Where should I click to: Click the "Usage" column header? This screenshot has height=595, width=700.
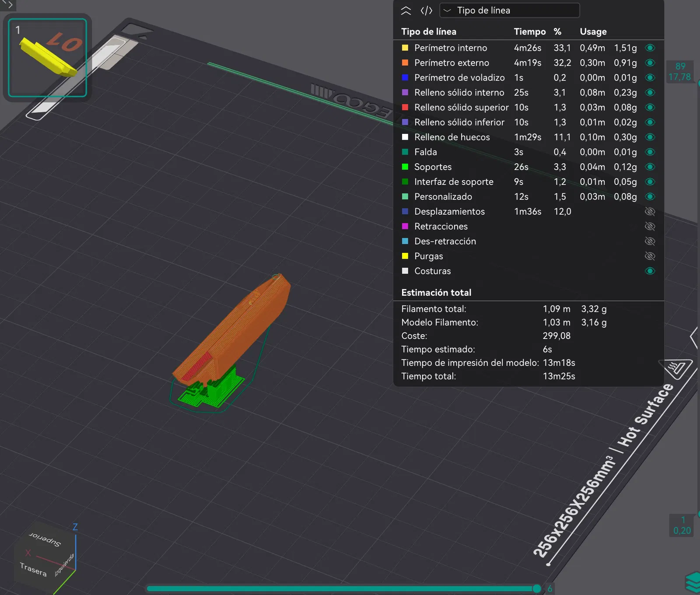point(593,31)
